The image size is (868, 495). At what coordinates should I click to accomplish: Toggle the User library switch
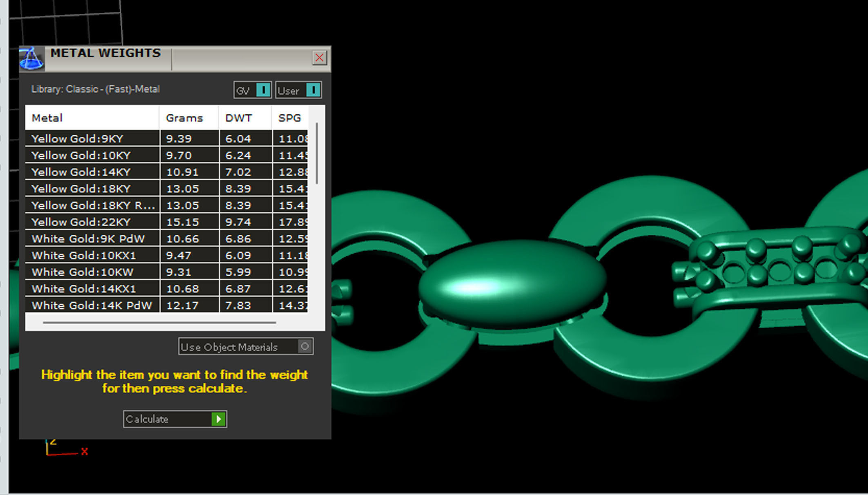coord(313,90)
